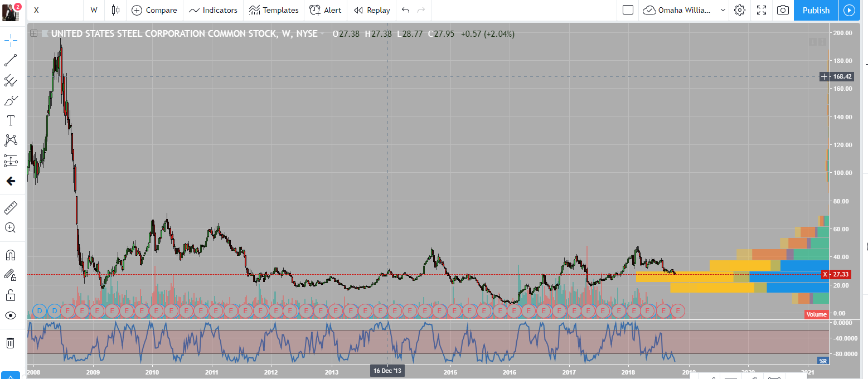Click the close value C27.95
The height and width of the screenshot is (379, 868).
pyautogui.click(x=441, y=33)
